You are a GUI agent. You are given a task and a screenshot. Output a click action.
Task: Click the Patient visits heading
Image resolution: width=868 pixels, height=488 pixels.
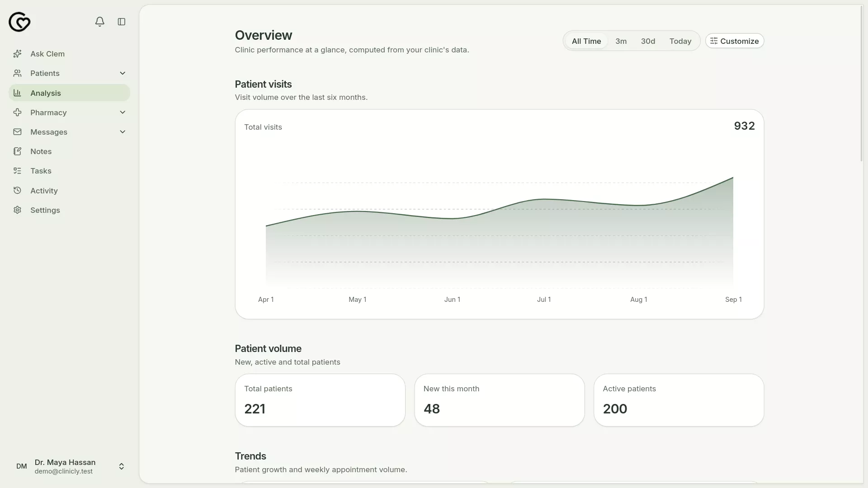point(263,84)
